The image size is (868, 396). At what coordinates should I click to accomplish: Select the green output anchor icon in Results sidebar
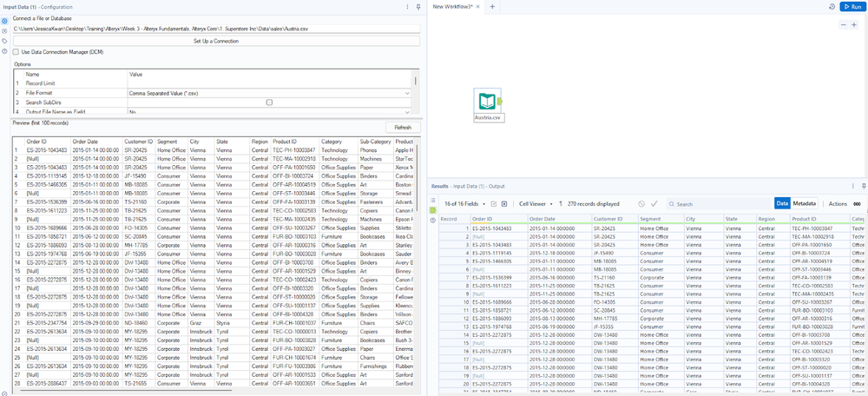(x=433, y=210)
